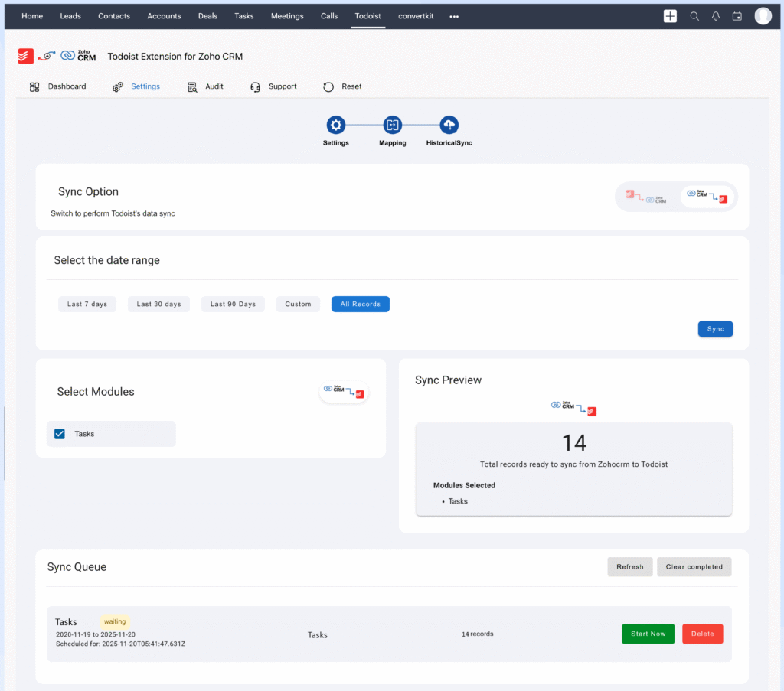
Task: Click the calendar icon in the top bar
Action: 737,15
